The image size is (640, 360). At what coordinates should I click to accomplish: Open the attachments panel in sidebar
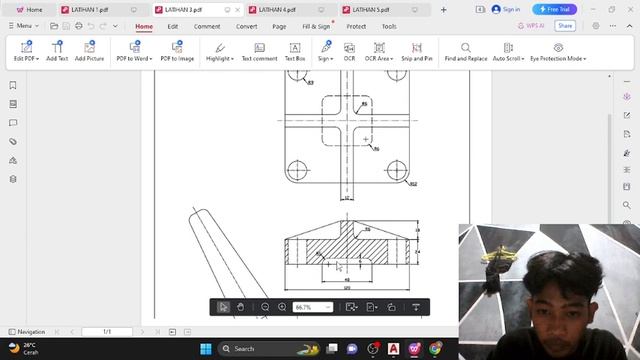click(13, 142)
